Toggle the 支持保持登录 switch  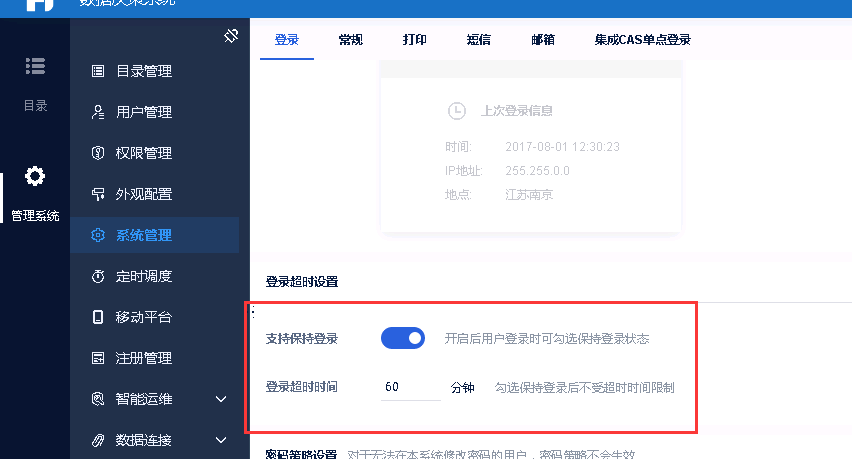coord(403,338)
